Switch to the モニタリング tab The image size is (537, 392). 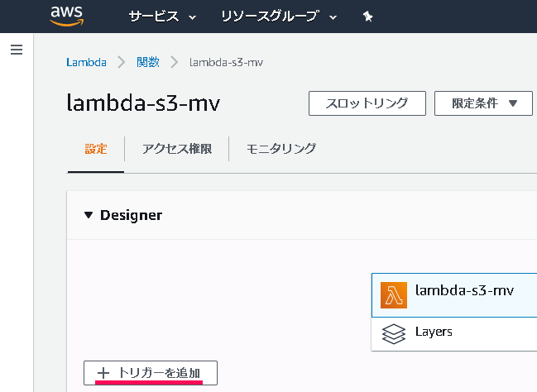click(281, 149)
